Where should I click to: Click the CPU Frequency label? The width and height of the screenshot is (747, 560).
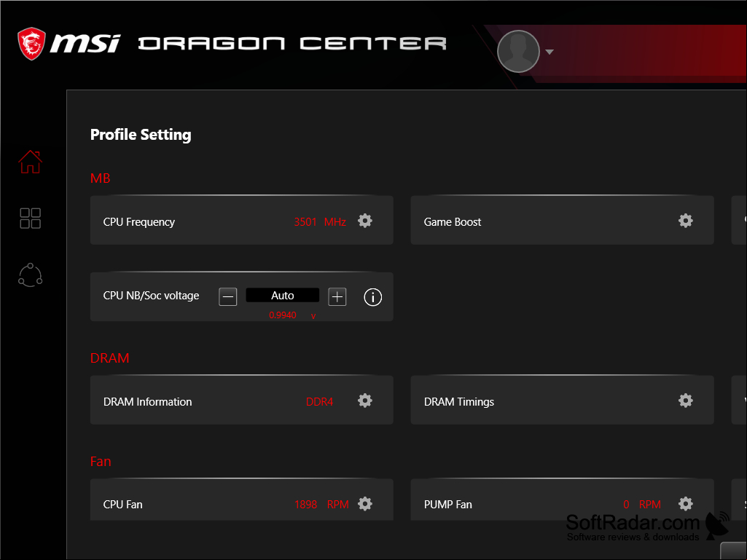(x=139, y=222)
